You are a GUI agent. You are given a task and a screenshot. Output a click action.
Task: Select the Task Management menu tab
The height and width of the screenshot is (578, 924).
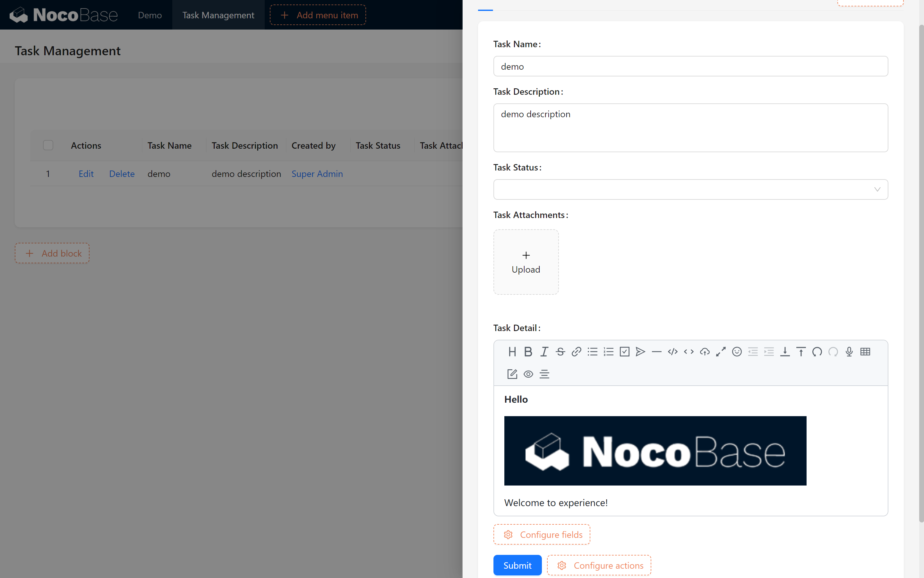tap(218, 15)
